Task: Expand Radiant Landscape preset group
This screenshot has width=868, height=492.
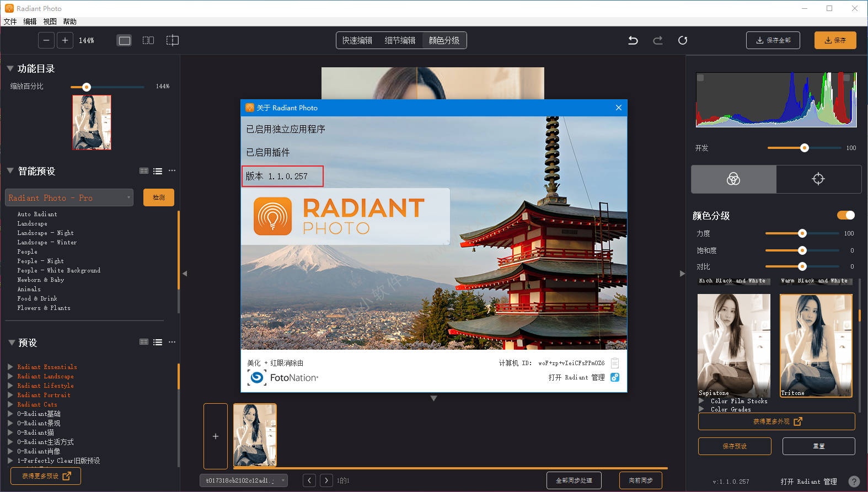Action: [10, 376]
